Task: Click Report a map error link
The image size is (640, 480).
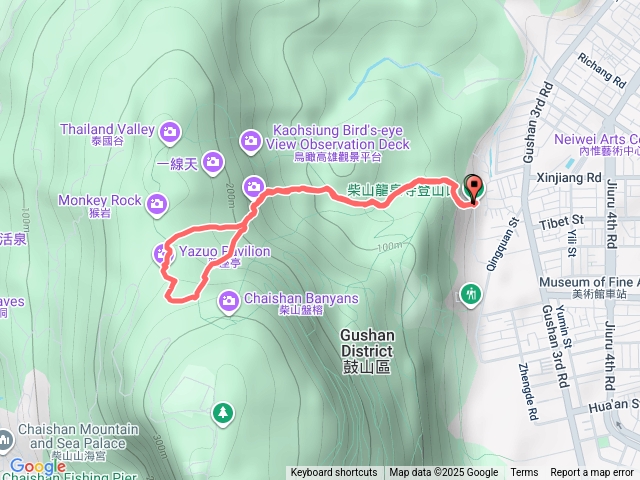Action: click(591, 473)
